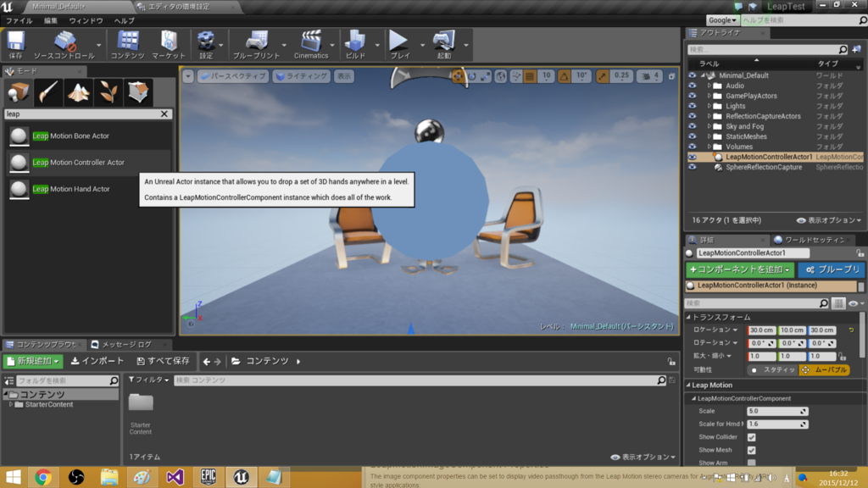Switch to World Settings (ワールドセッティング) tab
Image resolution: width=868 pixels, height=488 pixels.
pos(814,240)
